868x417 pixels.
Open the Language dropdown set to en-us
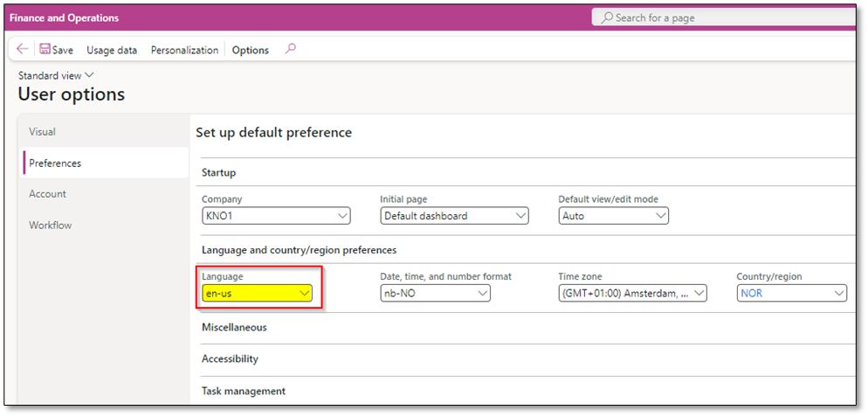click(x=257, y=294)
